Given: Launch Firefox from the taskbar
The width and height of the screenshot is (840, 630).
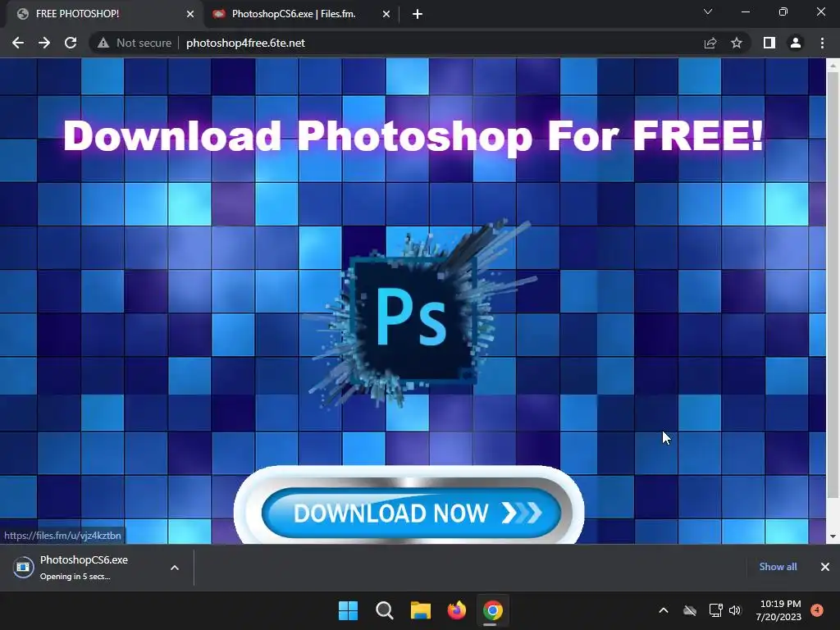Looking at the screenshot, I should 456,610.
